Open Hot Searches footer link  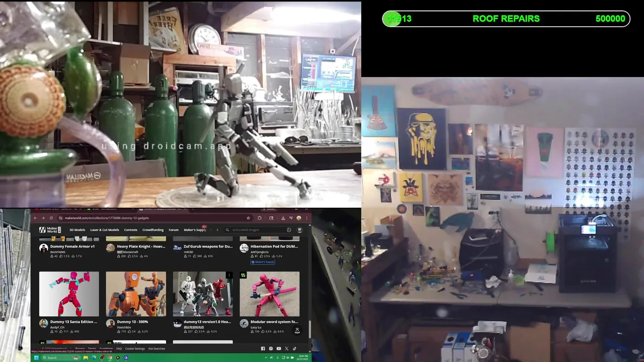(x=156, y=348)
